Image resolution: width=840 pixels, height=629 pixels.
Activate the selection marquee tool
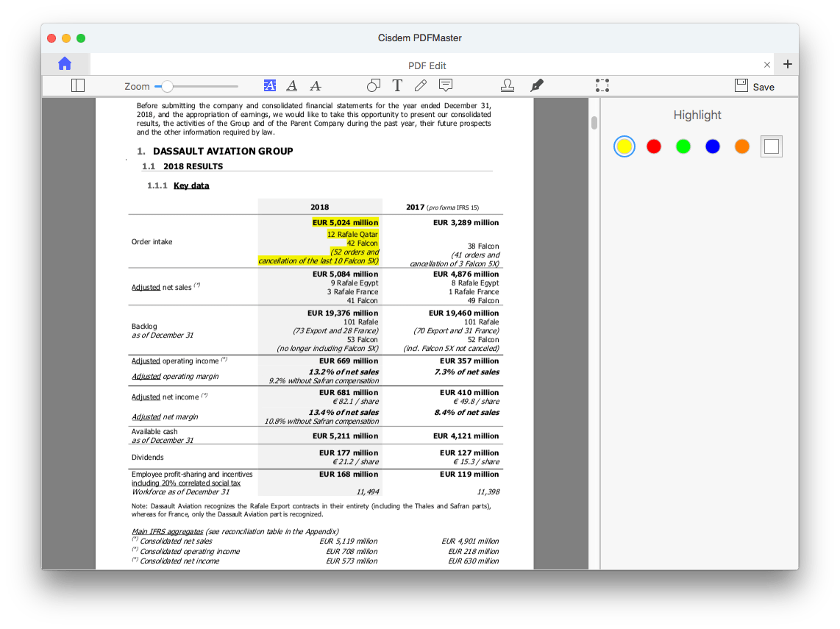click(x=602, y=86)
